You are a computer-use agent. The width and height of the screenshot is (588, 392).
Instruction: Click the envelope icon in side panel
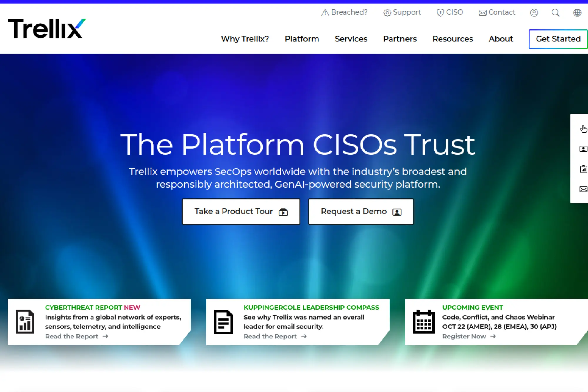[x=583, y=189]
